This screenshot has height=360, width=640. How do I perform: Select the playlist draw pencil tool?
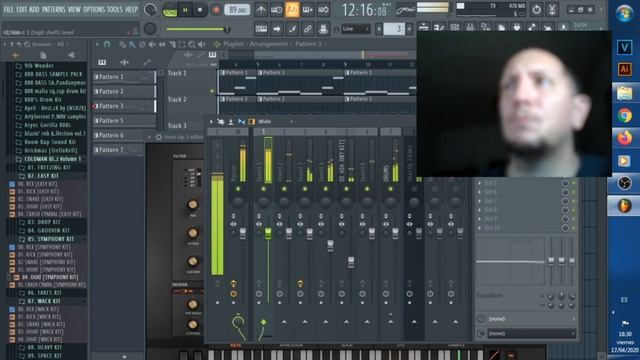coord(122,44)
